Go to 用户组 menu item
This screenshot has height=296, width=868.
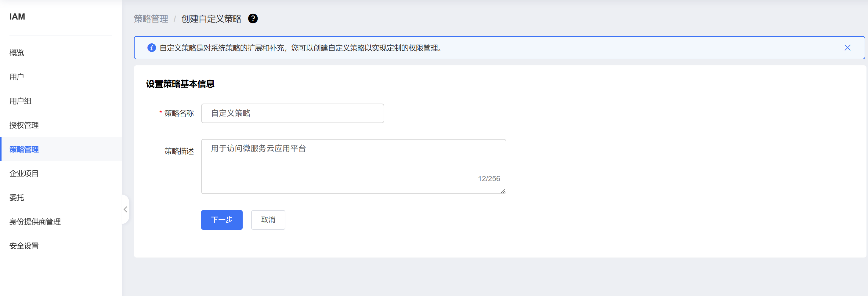pyautogui.click(x=20, y=101)
